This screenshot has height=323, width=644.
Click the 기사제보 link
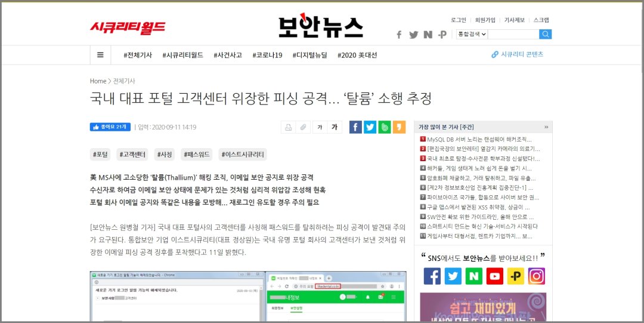tap(515, 20)
